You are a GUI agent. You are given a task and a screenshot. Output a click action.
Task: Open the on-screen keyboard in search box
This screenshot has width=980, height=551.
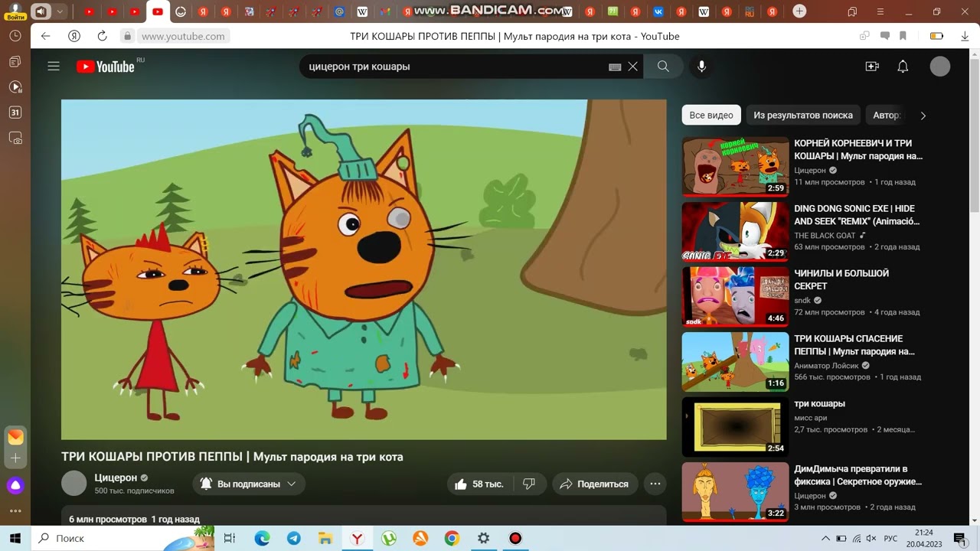(615, 67)
